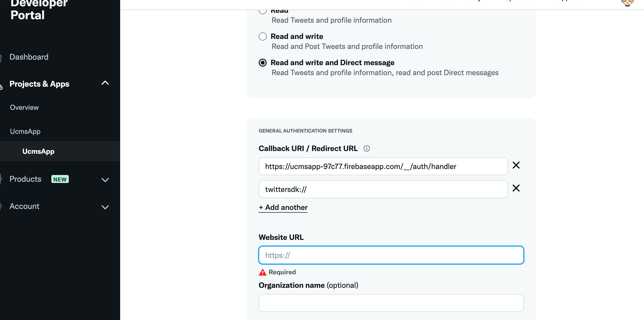
Task: Select the Read and write radio option
Action: pos(262,36)
